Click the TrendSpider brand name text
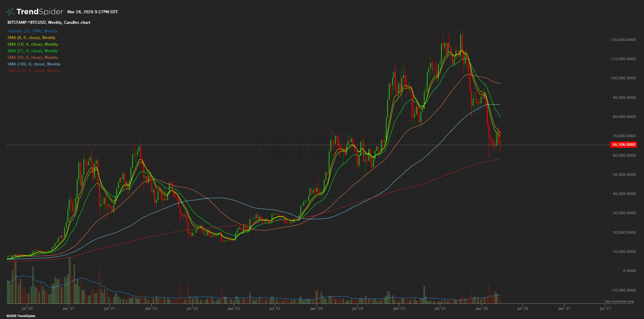 point(40,12)
